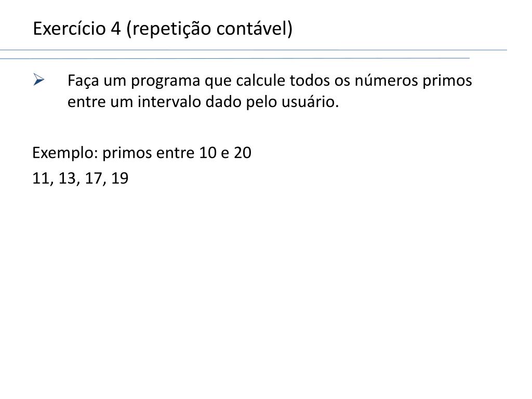Click the number 4 in the slide title

[116, 29]
